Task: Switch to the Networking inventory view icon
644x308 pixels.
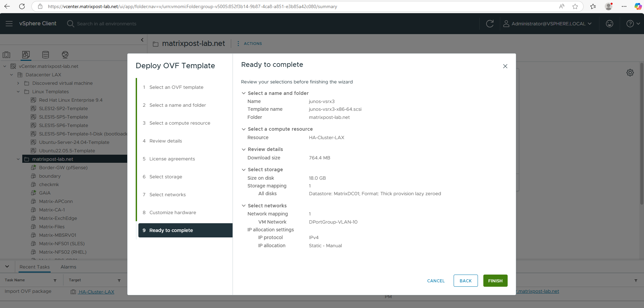Action: coord(65,55)
